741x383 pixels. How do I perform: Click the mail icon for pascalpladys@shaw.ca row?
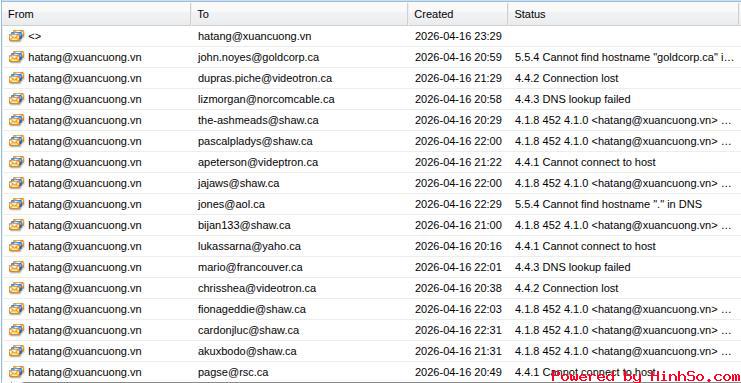point(16,141)
